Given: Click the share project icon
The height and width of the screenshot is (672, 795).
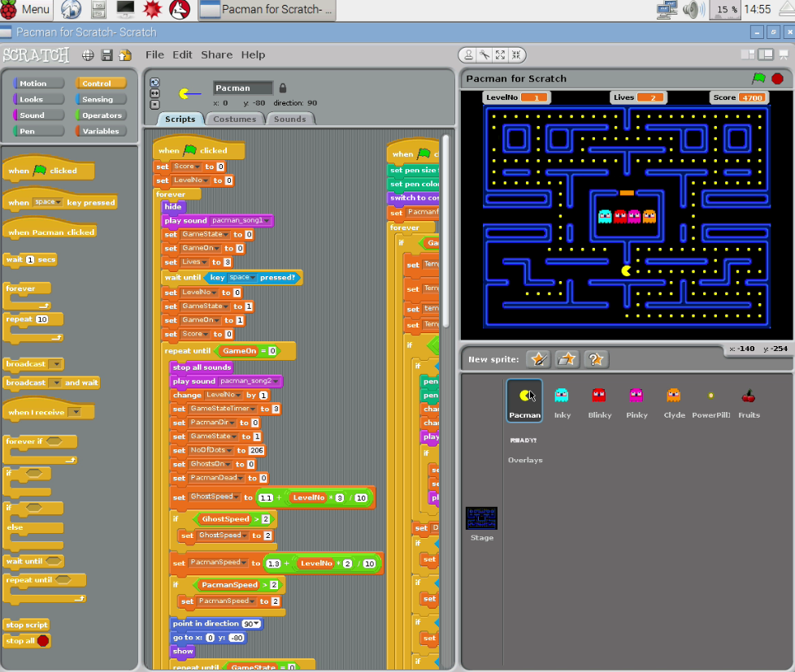Looking at the screenshot, I should tap(124, 55).
